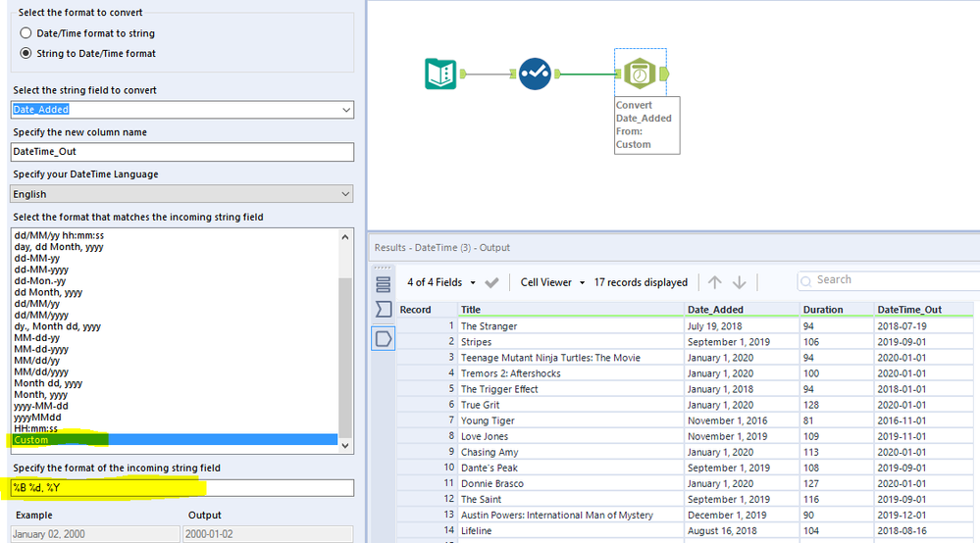The image size is (980, 543).
Task: Click the Input Data tool output anchor
Action: tap(463, 74)
